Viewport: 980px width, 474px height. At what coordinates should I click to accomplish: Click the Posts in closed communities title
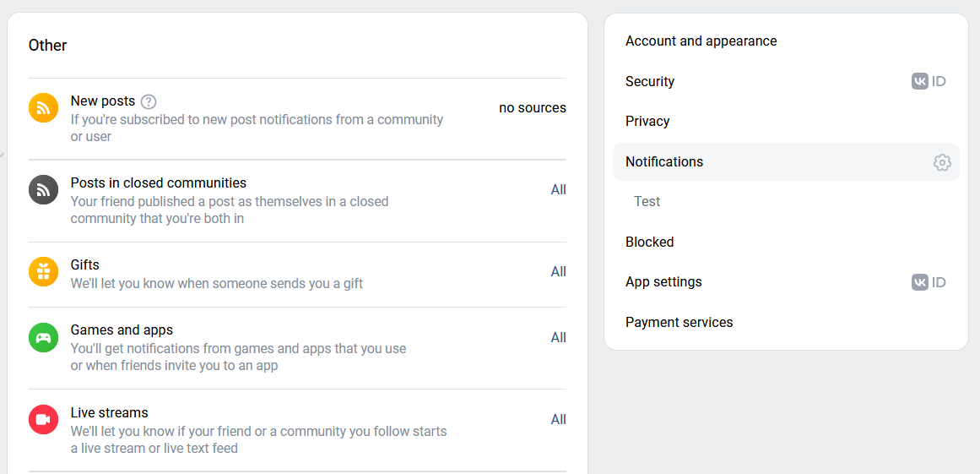point(159,183)
